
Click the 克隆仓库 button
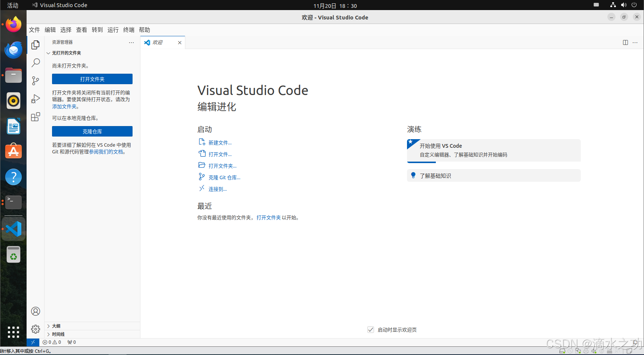click(x=92, y=131)
